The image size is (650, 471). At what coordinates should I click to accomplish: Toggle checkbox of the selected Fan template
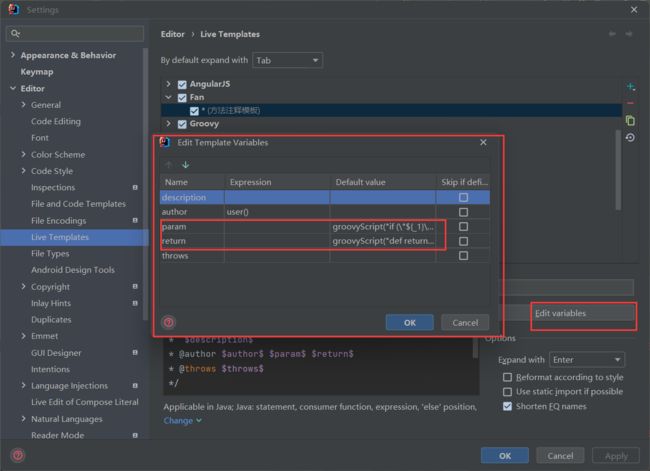click(194, 111)
